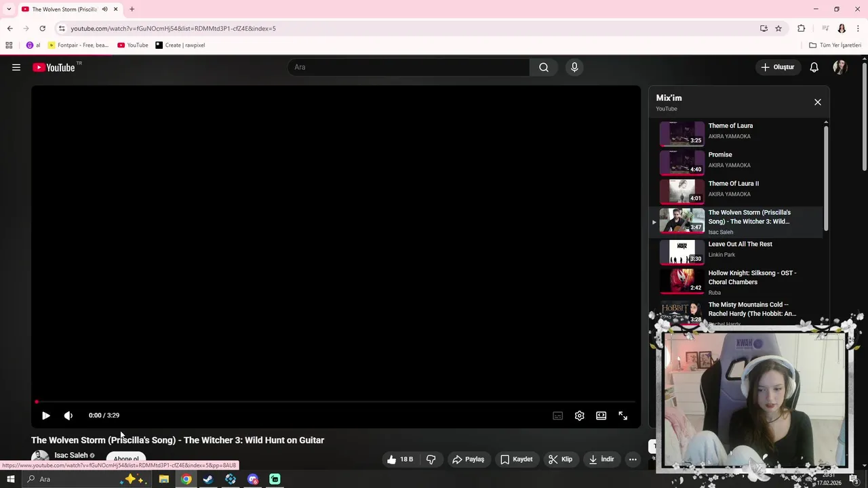The image size is (868, 488).
Task: Open a new browser tab
Action: pos(132,9)
